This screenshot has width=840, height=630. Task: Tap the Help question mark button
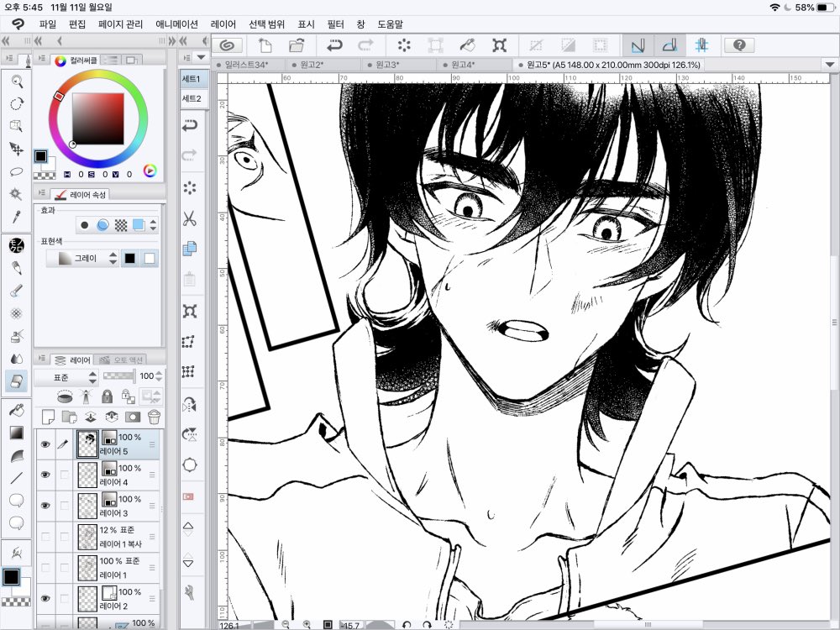pos(739,45)
